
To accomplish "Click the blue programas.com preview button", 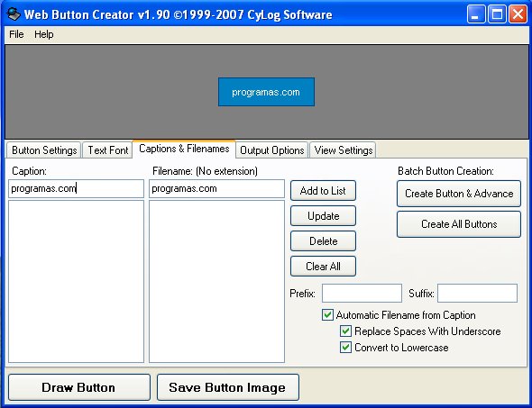I will [266, 92].
